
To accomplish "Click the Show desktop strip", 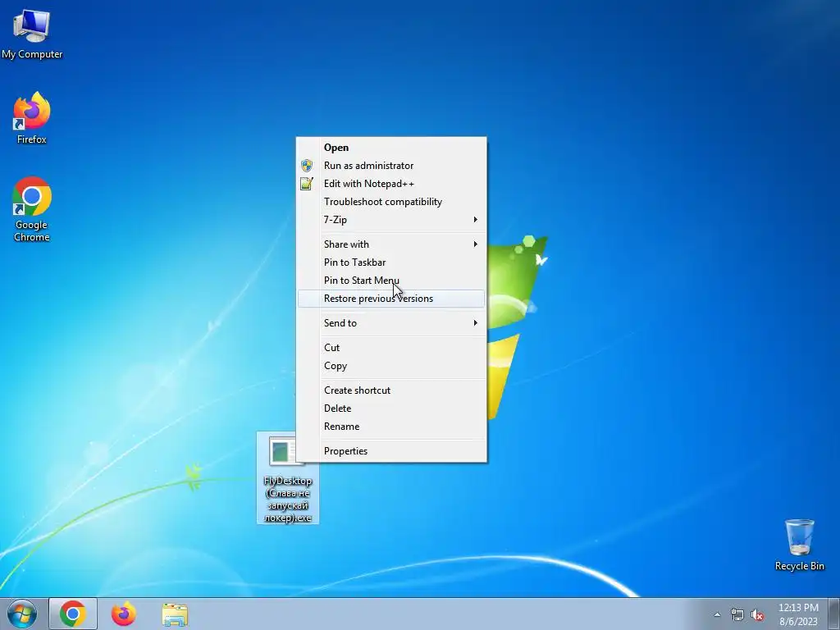I will coord(834,614).
